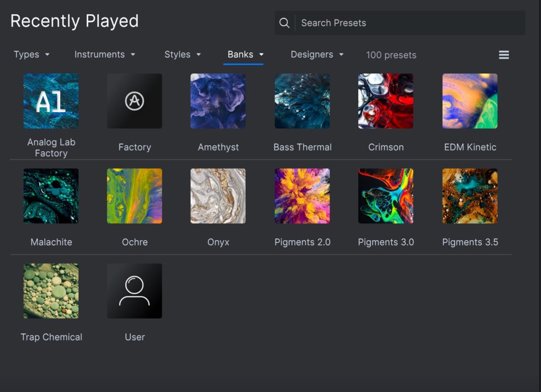This screenshot has height=392, width=541.
Task: Select the Analog Lab Factory bank icon
Action: tap(51, 101)
